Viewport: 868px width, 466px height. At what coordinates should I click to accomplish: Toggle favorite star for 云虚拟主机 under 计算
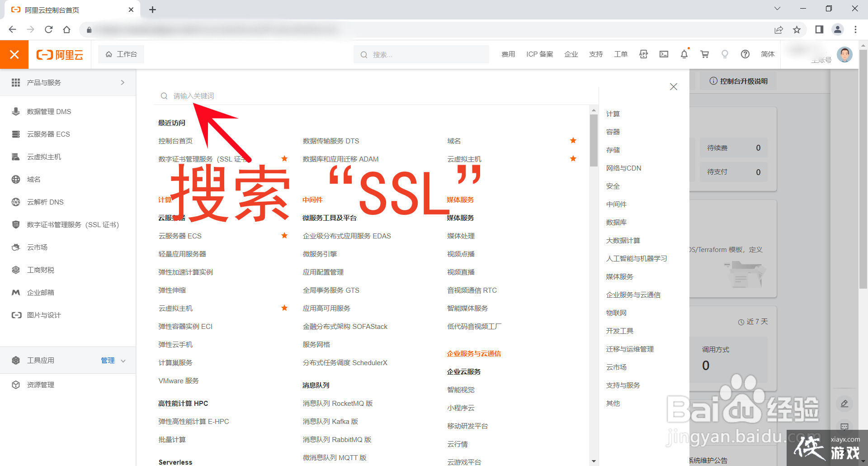point(284,308)
